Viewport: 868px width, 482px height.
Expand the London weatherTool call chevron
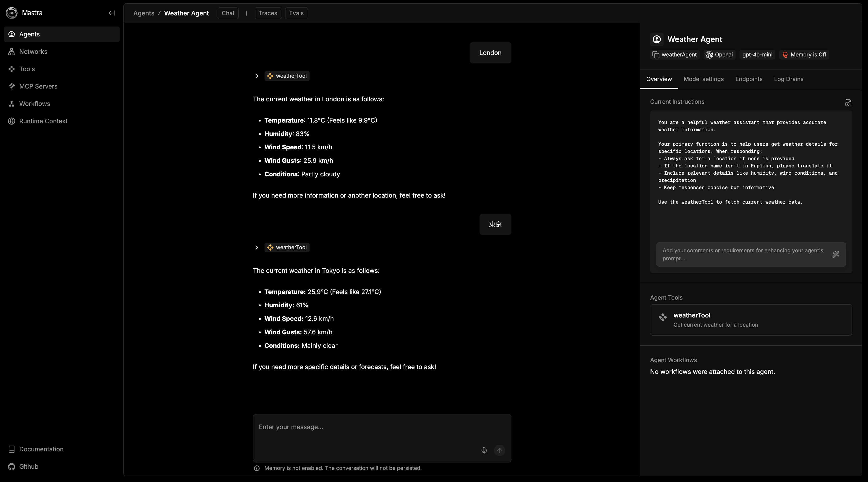pyautogui.click(x=257, y=76)
